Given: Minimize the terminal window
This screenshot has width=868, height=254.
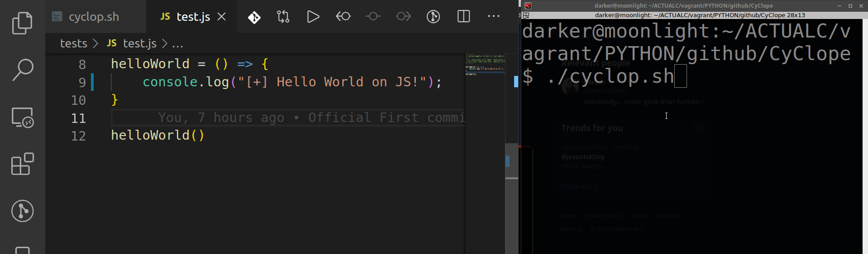Looking at the screenshot, I should pyautogui.click(x=839, y=6).
